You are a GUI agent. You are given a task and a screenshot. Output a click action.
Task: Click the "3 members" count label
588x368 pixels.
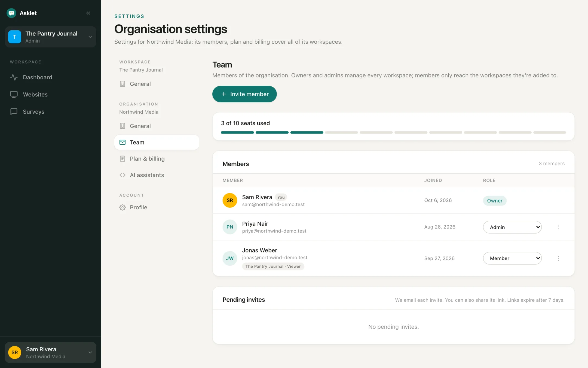(552, 164)
